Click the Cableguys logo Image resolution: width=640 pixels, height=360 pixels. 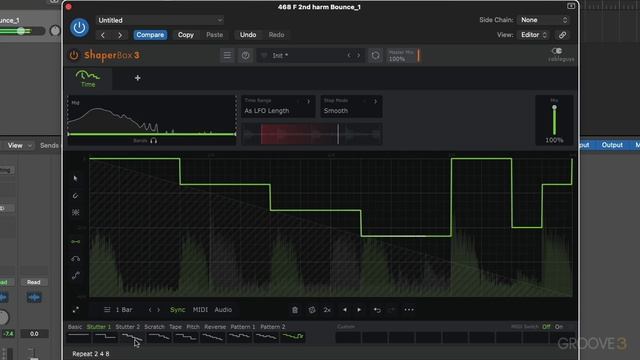coord(561,55)
